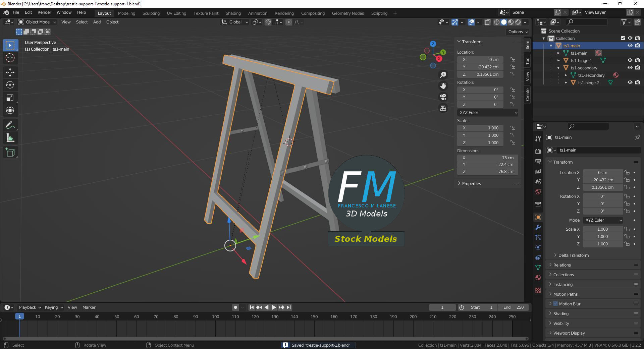The width and height of the screenshot is (644, 349).
Task: Click the viewport pan hand icon
Action: (443, 86)
